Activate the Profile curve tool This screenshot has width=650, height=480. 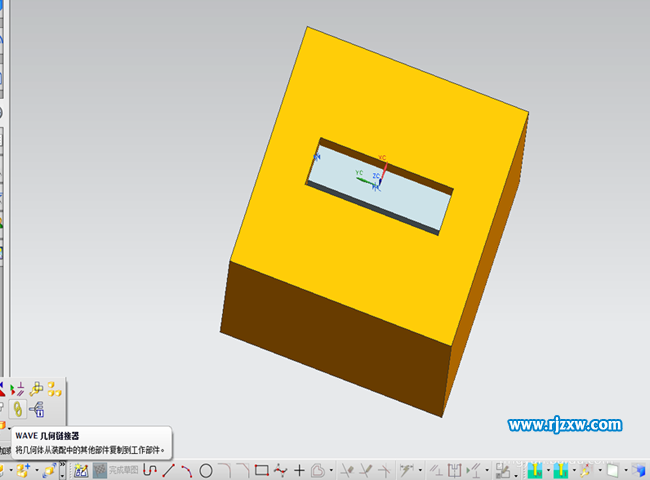coord(149,470)
